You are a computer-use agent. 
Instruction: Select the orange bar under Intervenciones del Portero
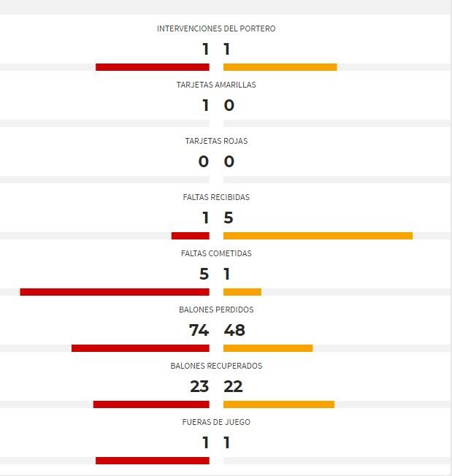280,67
